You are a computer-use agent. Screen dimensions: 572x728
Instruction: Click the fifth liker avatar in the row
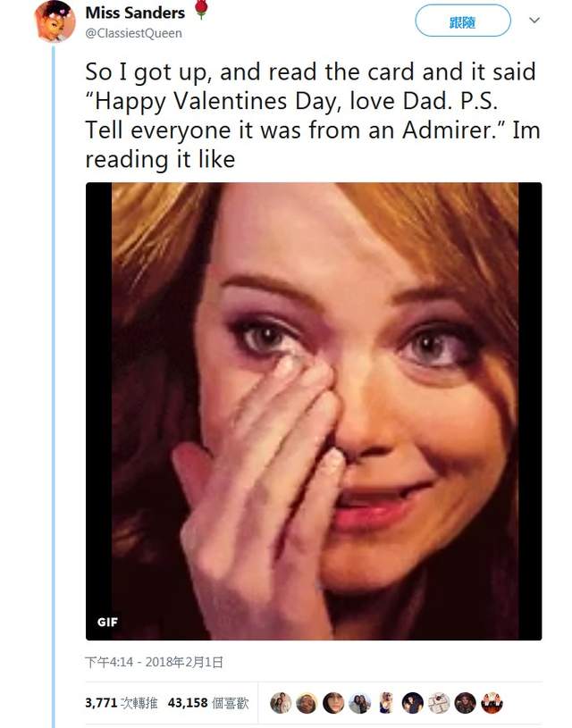(x=386, y=702)
